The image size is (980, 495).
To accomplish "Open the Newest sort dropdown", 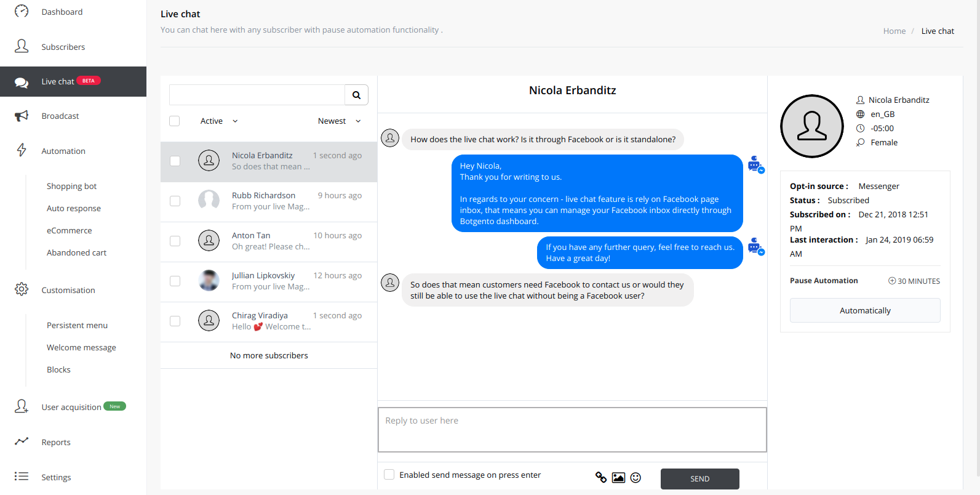I will [339, 121].
